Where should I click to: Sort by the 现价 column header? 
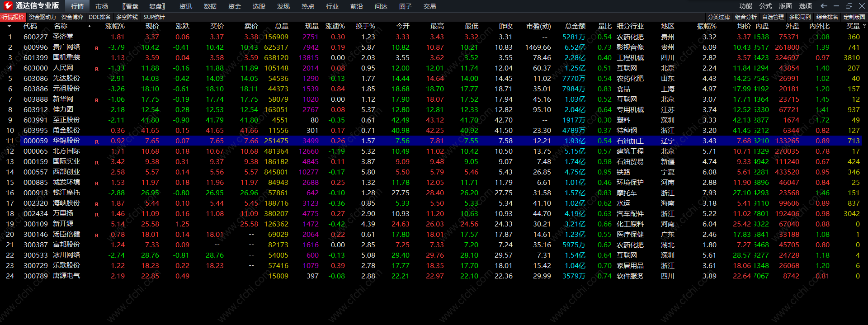(152, 26)
